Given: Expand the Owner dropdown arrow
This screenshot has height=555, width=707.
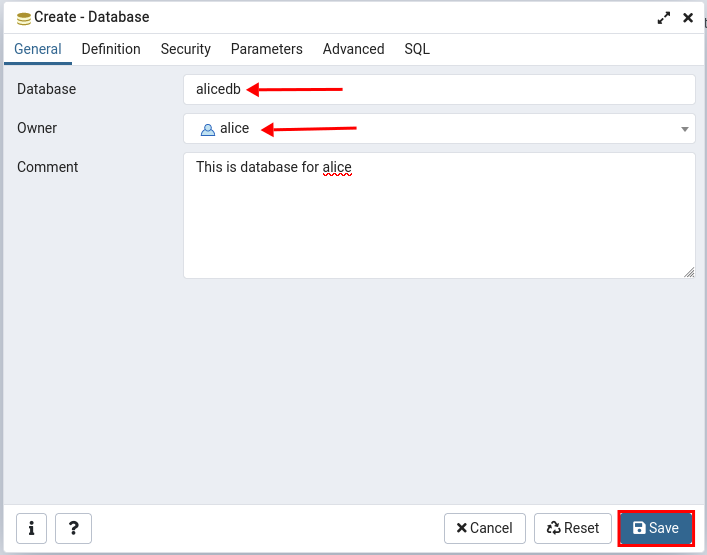Looking at the screenshot, I should 684,129.
